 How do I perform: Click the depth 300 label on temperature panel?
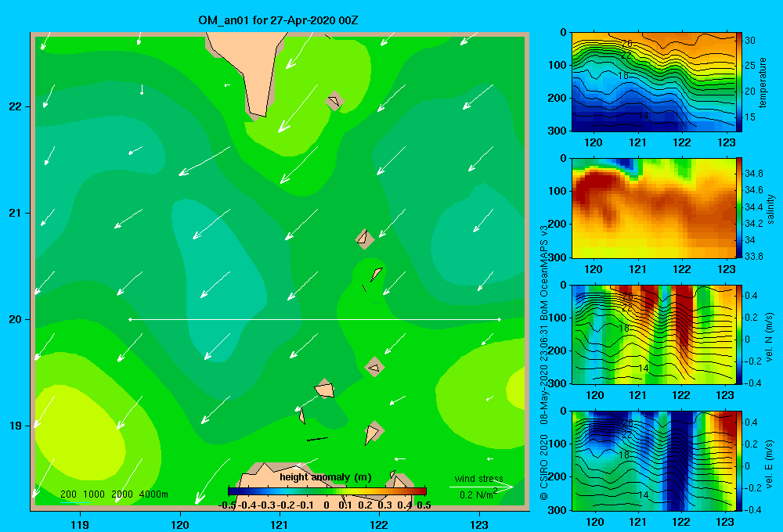[558, 131]
